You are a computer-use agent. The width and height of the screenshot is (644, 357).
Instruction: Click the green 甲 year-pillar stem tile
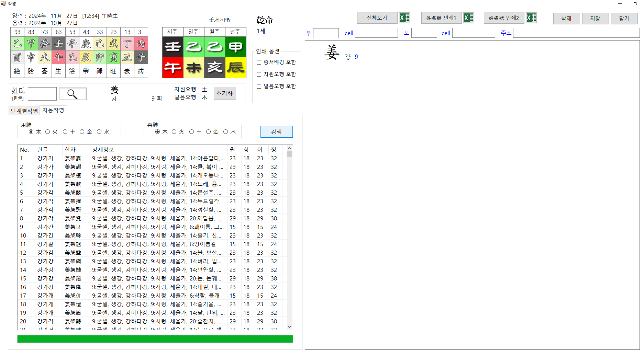point(236,46)
